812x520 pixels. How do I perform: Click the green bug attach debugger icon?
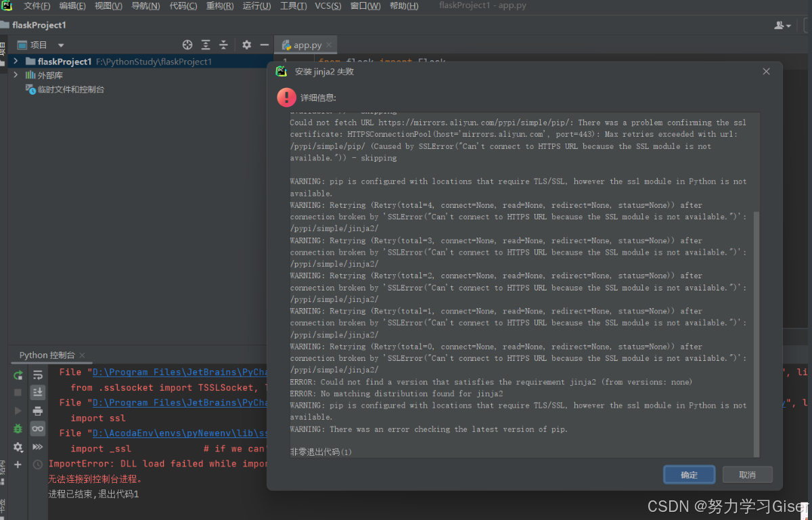click(18, 429)
